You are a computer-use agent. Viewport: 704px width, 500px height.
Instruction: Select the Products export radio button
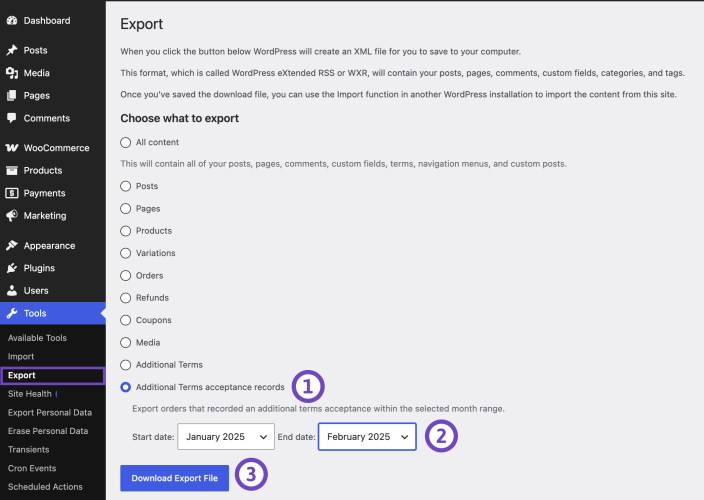click(x=126, y=231)
